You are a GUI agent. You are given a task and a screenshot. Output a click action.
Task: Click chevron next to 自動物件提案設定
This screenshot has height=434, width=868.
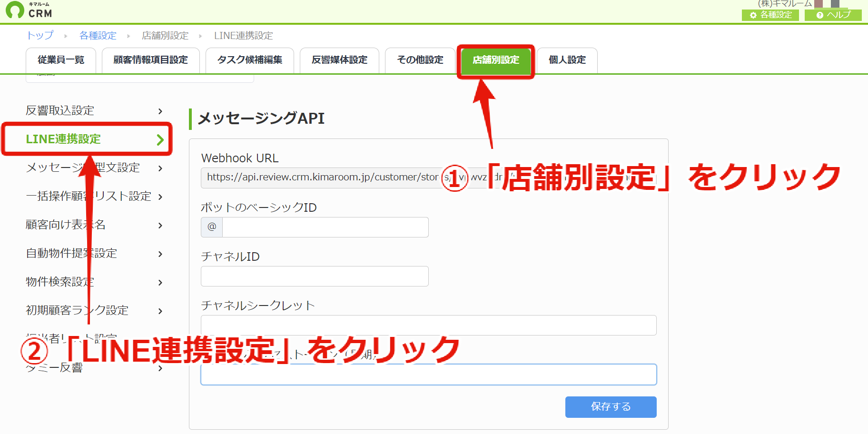[160, 254]
